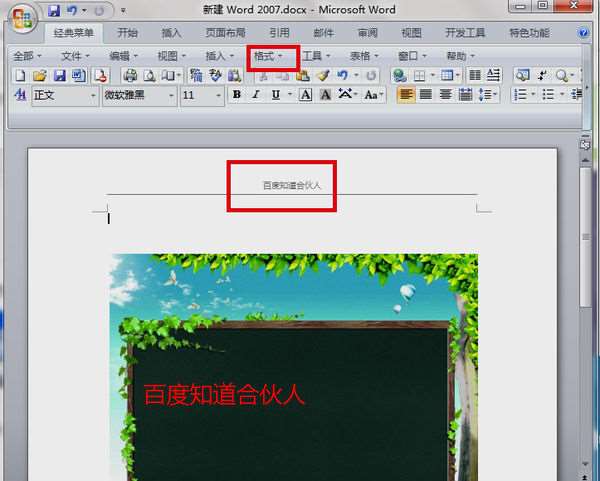Save via Quick Access Toolbar save icon

click(x=54, y=11)
